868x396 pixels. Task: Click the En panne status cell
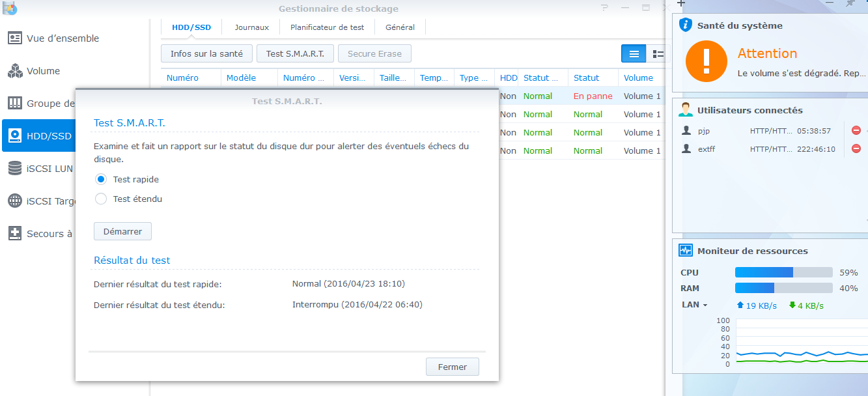pyautogui.click(x=593, y=96)
